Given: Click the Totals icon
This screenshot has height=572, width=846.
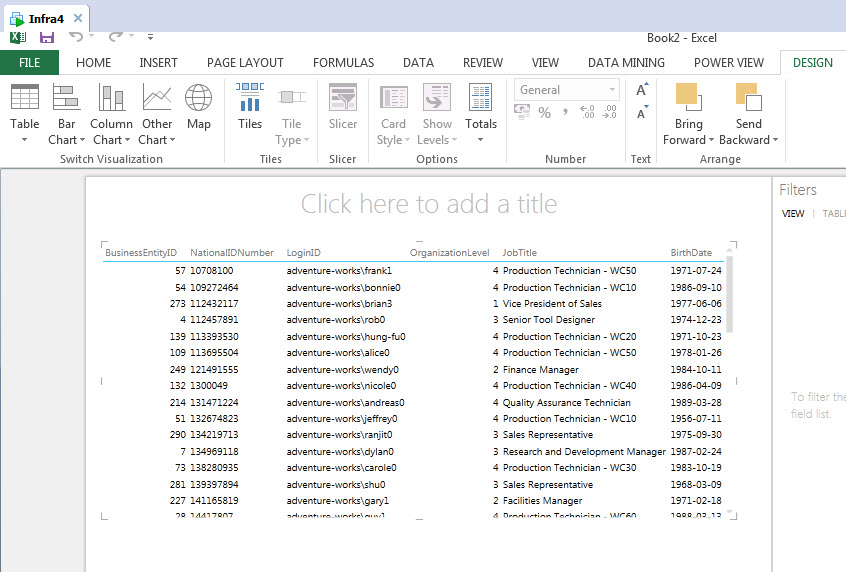Looking at the screenshot, I should coord(481,98).
